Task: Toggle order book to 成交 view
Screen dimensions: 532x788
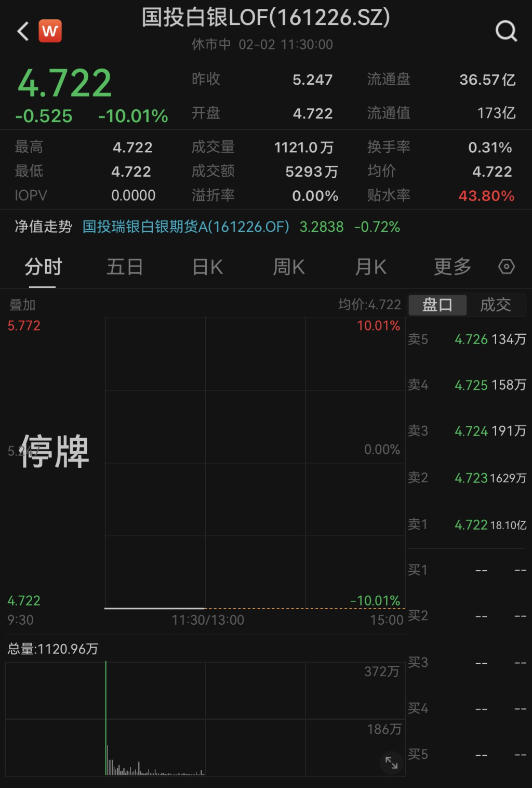Action: click(x=495, y=305)
